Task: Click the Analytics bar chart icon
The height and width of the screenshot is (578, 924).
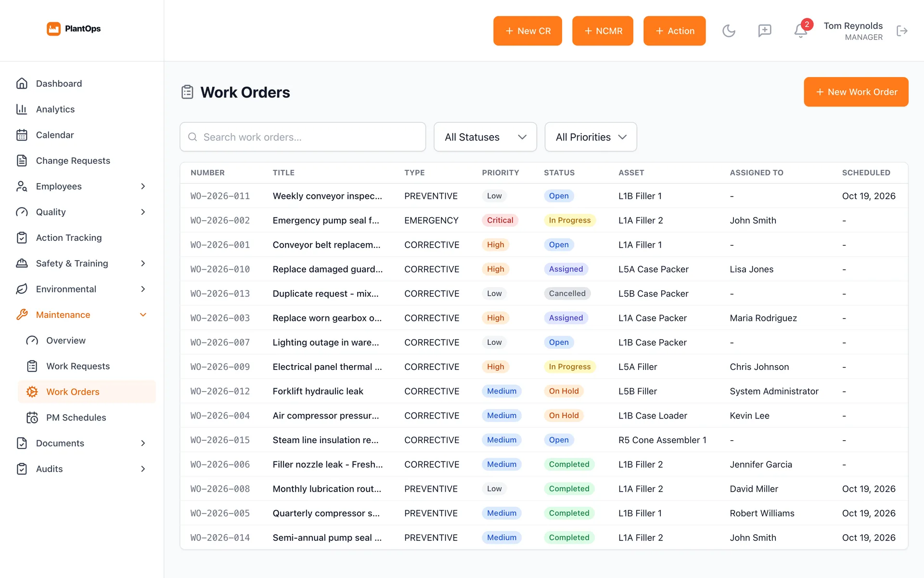Action: (22, 109)
